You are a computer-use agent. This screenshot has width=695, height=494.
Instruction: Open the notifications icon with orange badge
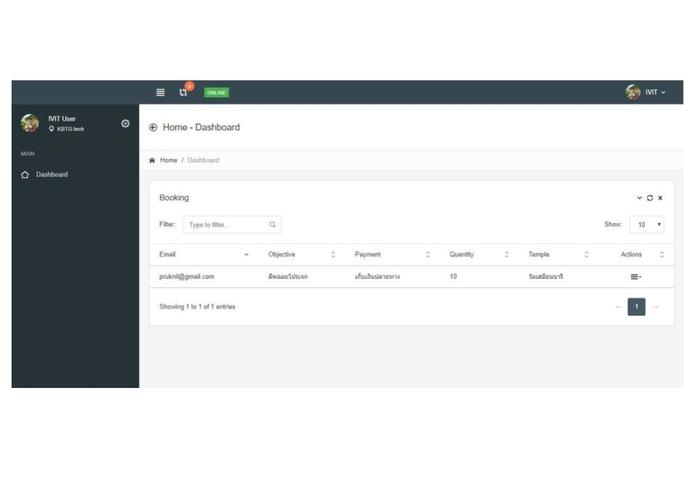click(x=185, y=90)
